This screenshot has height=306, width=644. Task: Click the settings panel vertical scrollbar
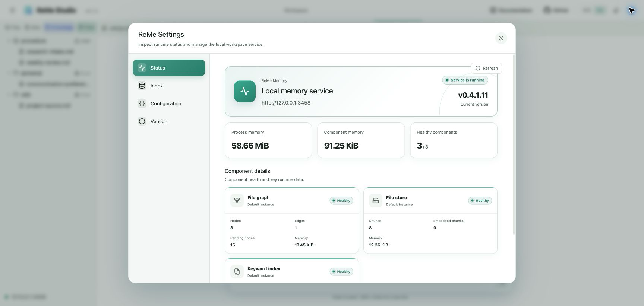(514, 144)
